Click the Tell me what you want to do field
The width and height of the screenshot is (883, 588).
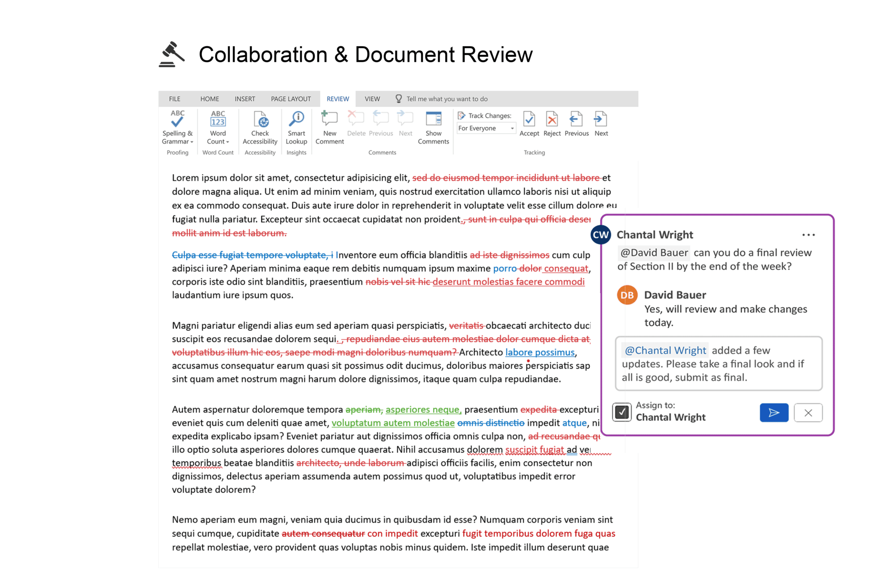tap(447, 98)
